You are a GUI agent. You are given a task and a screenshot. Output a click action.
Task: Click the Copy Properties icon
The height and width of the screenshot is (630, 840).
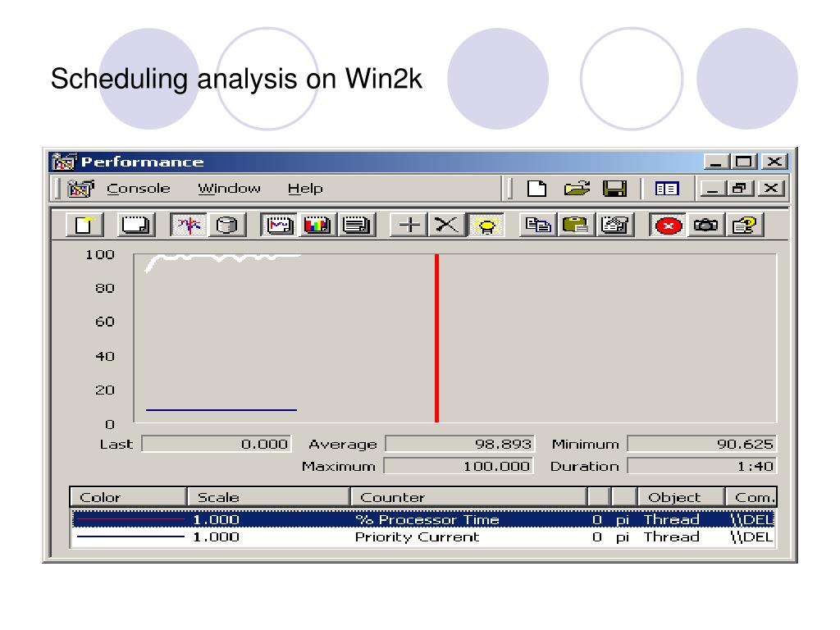pos(538,225)
